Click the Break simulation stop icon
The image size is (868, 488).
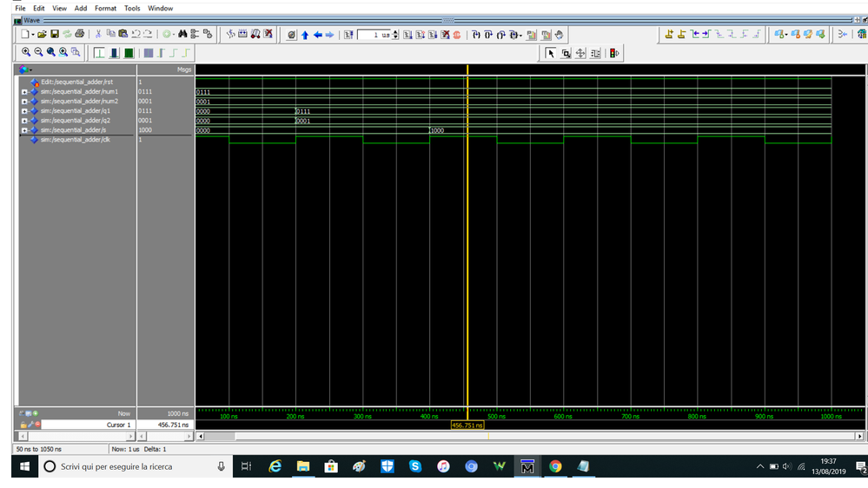tap(457, 35)
